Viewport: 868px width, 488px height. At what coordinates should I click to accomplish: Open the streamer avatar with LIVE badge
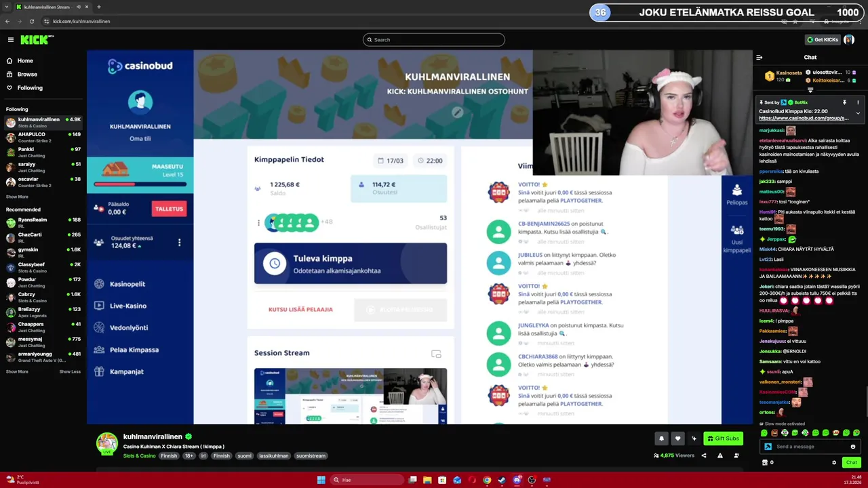click(x=106, y=443)
